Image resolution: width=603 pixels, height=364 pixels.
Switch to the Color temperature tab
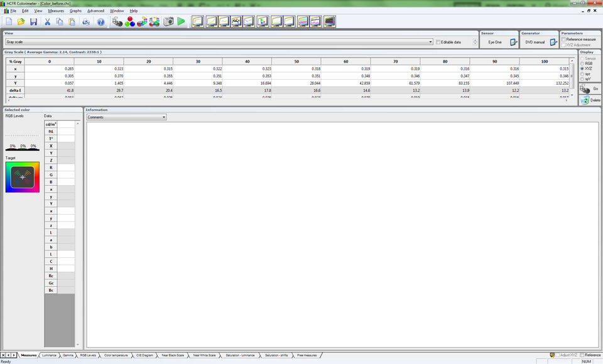(x=116, y=355)
